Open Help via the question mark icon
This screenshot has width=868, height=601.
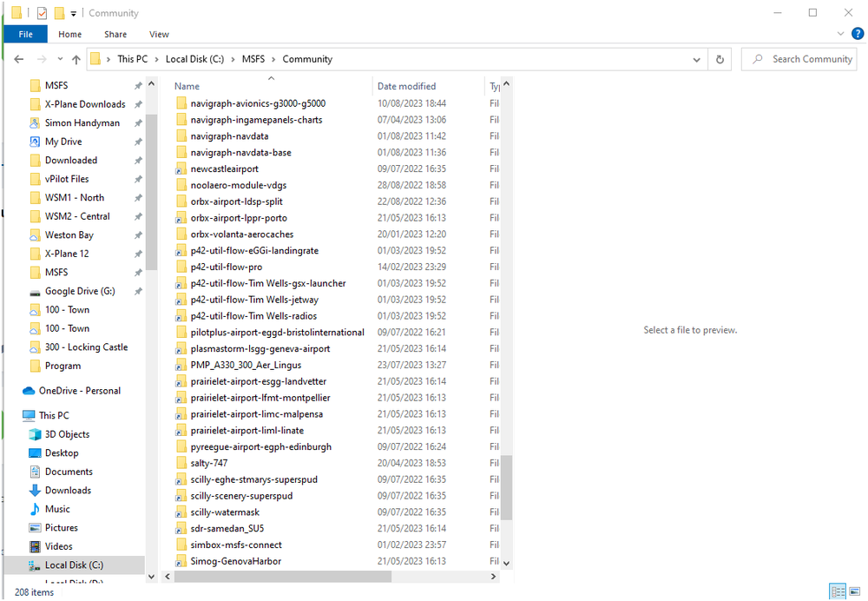pyautogui.click(x=858, y=33)
